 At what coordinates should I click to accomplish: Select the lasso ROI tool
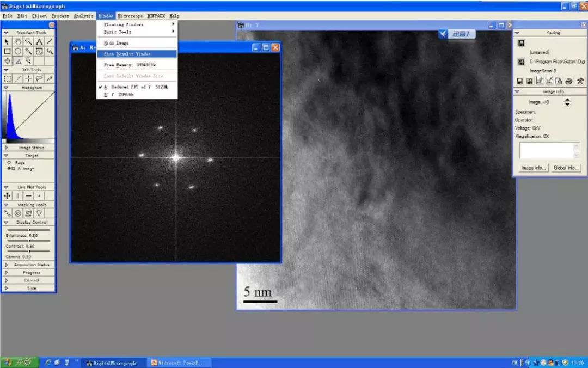tap(39, 79)
